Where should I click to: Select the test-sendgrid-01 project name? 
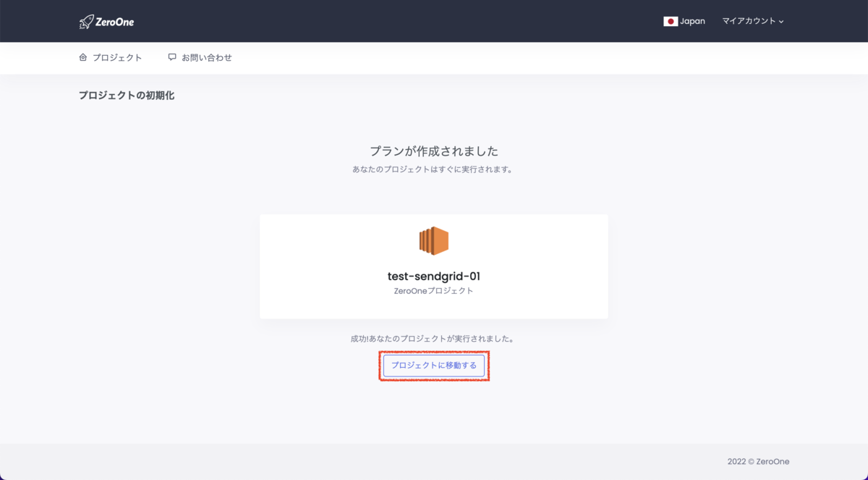434,276
